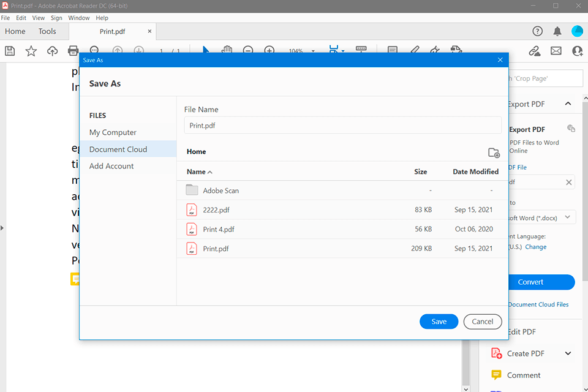The image size is (588, 392).
Task: Click the Create PDF tool icon
Action: tap(497, 353)
